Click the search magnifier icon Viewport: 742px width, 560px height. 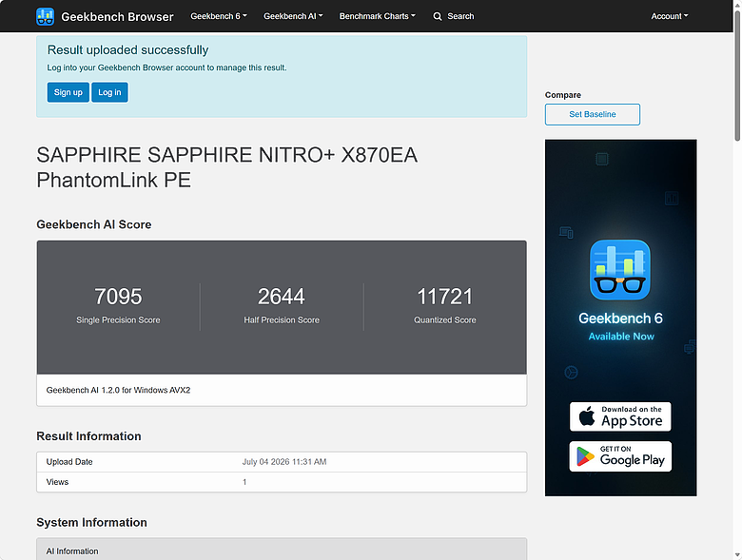[x=438, y=16]
